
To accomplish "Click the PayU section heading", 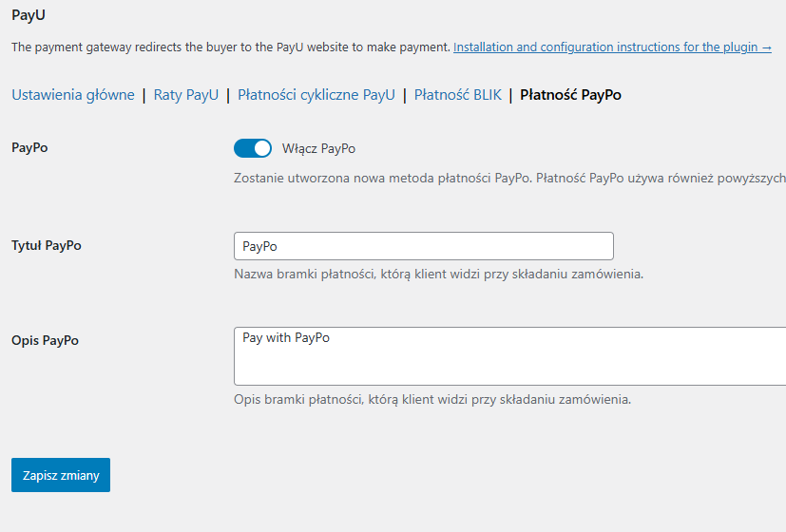I will click(x=29, y=15).
